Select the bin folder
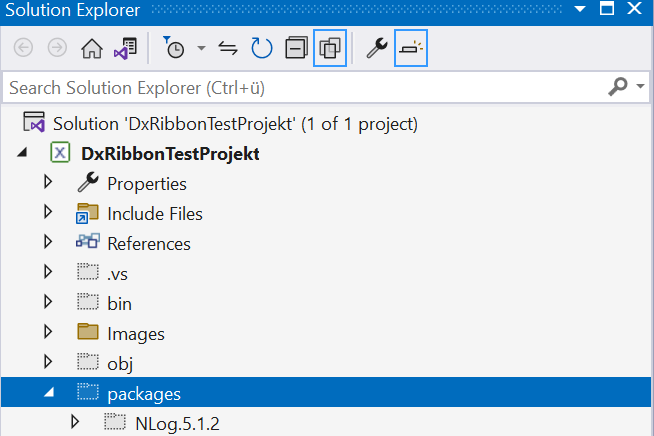 (x=119, y=304)
